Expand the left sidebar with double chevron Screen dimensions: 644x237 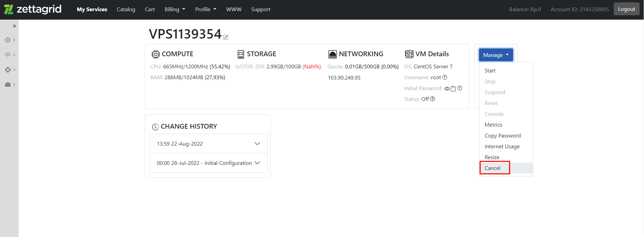(14, 26)
